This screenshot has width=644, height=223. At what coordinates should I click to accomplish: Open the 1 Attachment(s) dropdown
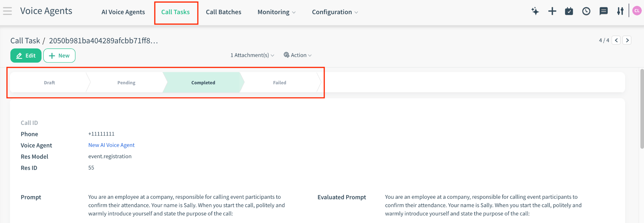[x=252, y=55]
